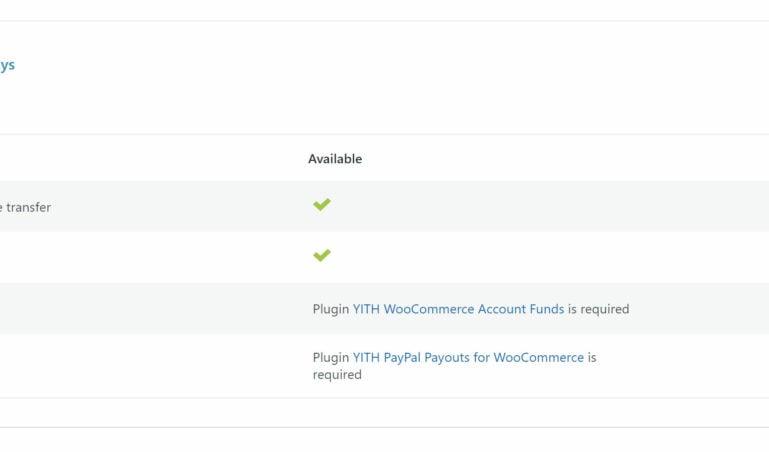Image resolution: width=769 pixels, height=452 pixels.
Task: Click the word Plugin before PayPal Payouts link
Action: (x=331, y=358)
